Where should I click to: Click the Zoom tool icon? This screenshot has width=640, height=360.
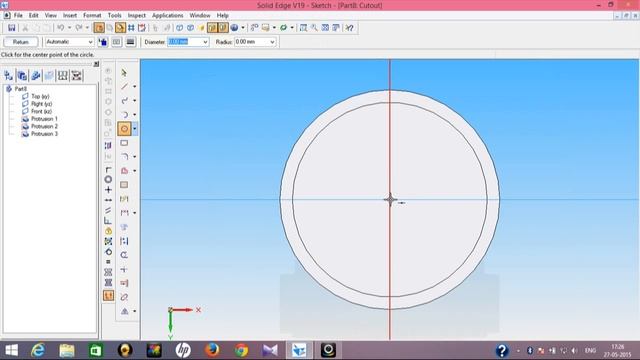(314, 28)
